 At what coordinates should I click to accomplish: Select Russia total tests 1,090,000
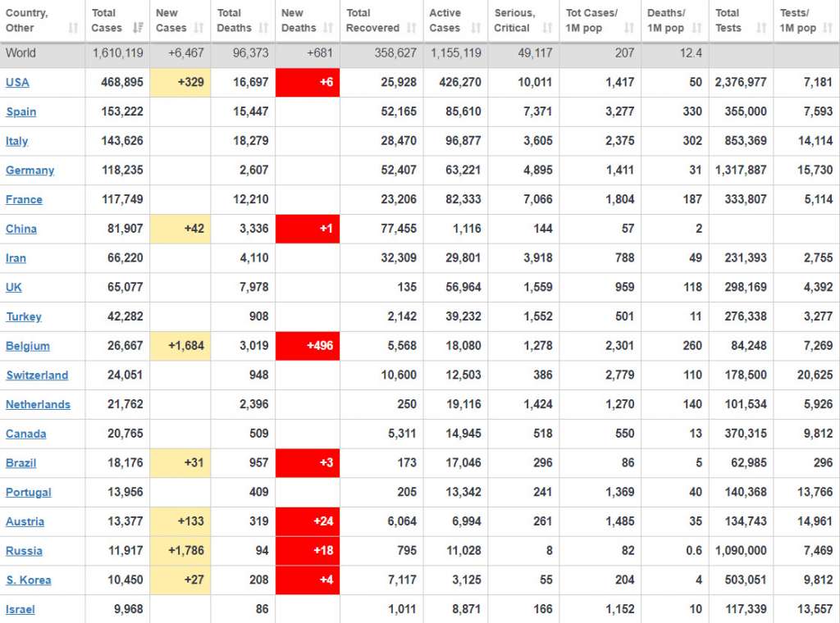pyautogui.click(x=741, y=551)
